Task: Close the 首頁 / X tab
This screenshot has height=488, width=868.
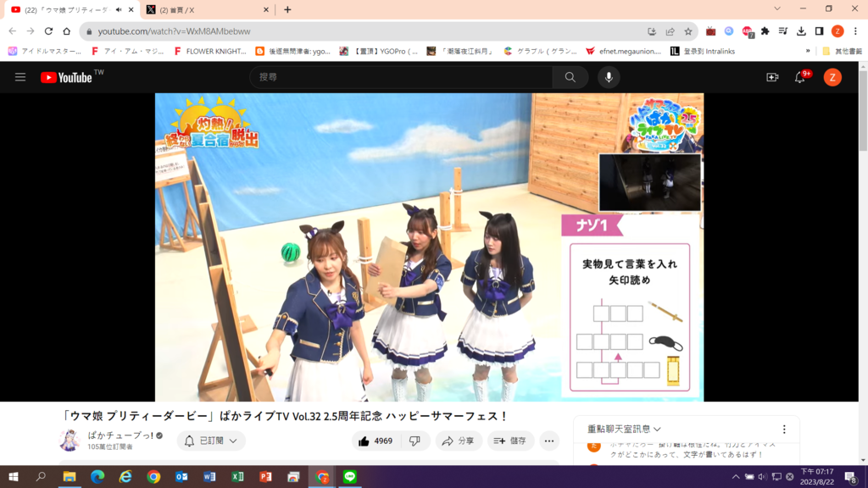Action: pyautogui.click(x=265, y=9)
